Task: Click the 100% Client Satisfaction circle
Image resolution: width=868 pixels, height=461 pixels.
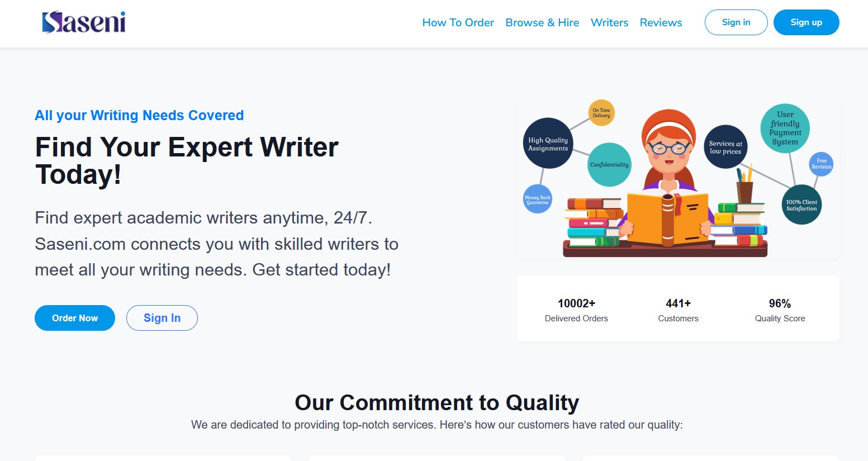Action: [x=801, y=205]
